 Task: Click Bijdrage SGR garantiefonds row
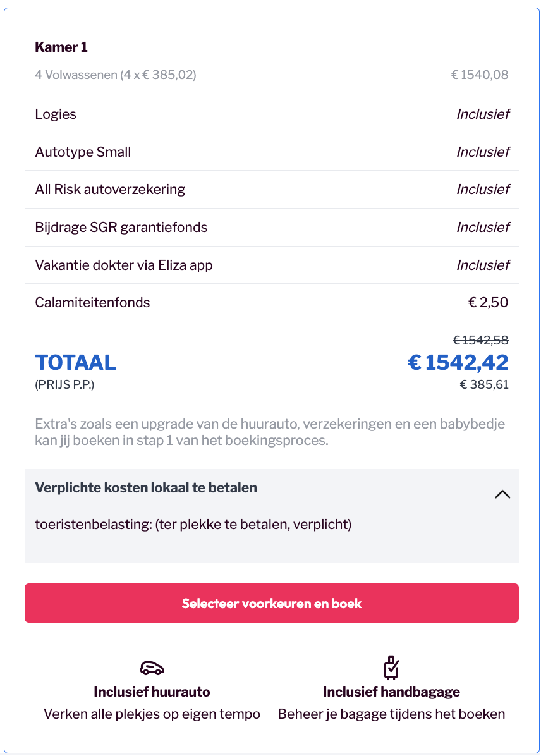[272, 227]
